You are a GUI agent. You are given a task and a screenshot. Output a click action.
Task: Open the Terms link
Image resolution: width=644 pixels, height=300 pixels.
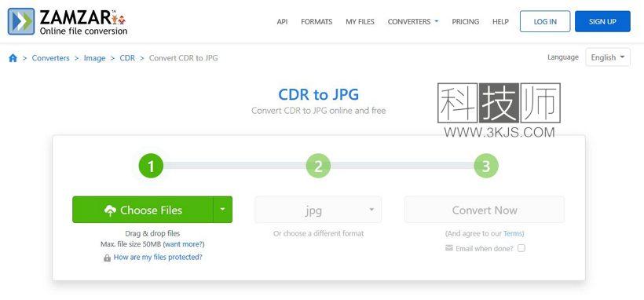point(513,233)
